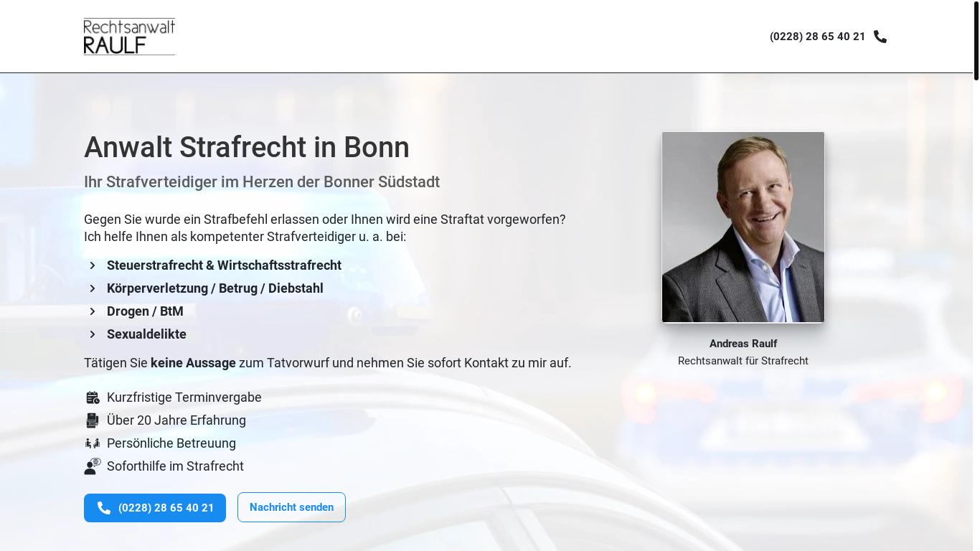This screenshot has height=551, width=980.
Task: Click the header phone number (0228) 28 65 40 21
Action: (x=817, y=37)
